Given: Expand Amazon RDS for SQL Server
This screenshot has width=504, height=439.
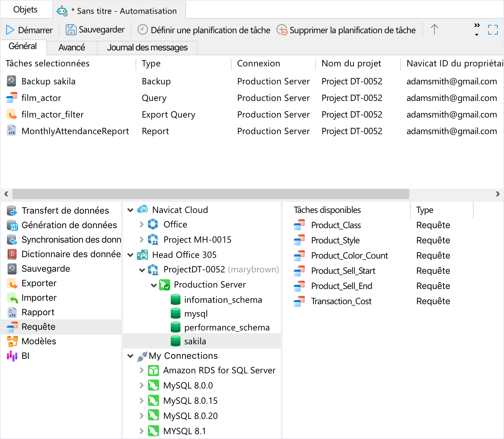Looking at the screenshot, I should tap(141, 370).
